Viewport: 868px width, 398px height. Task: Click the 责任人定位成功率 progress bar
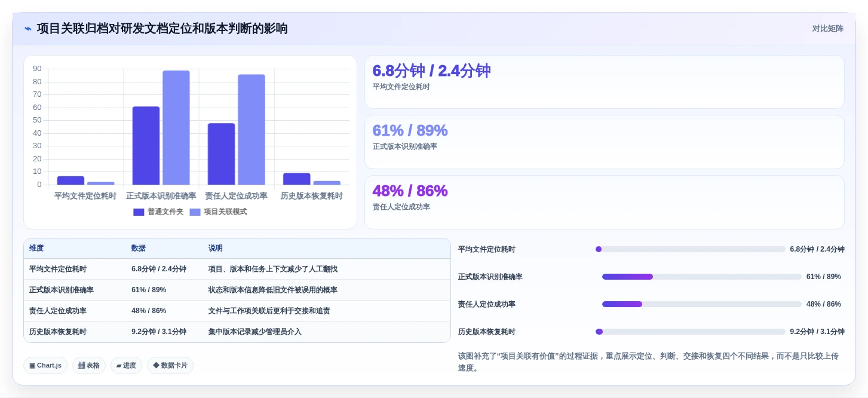click(701, 304)
